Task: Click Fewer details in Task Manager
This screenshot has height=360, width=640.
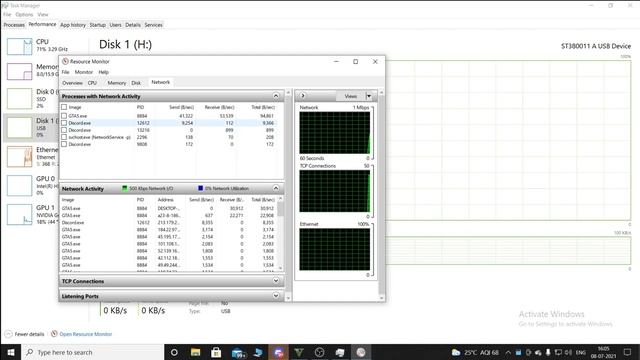Action: [x=29, y=334]
